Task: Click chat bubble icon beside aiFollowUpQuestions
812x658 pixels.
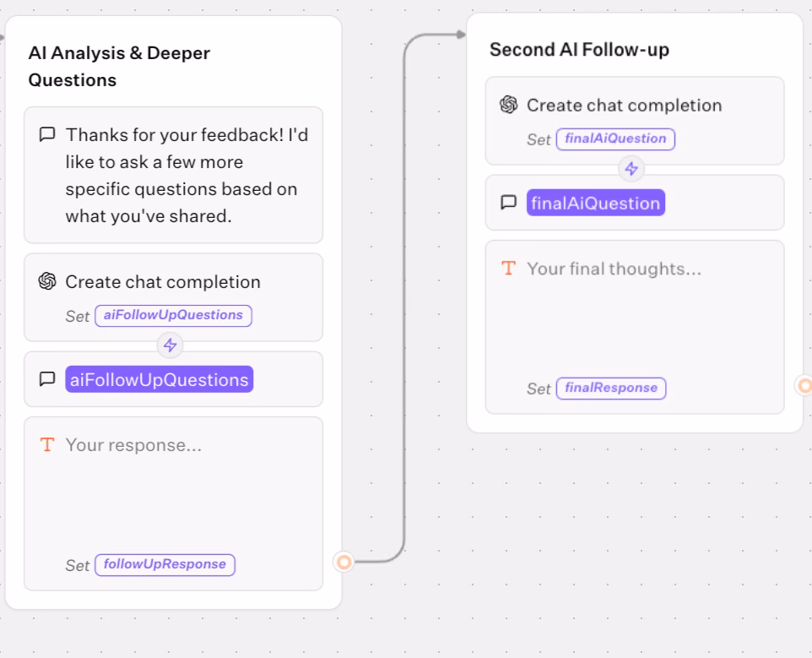Action: pyautogui.click(x=47, y=379)
